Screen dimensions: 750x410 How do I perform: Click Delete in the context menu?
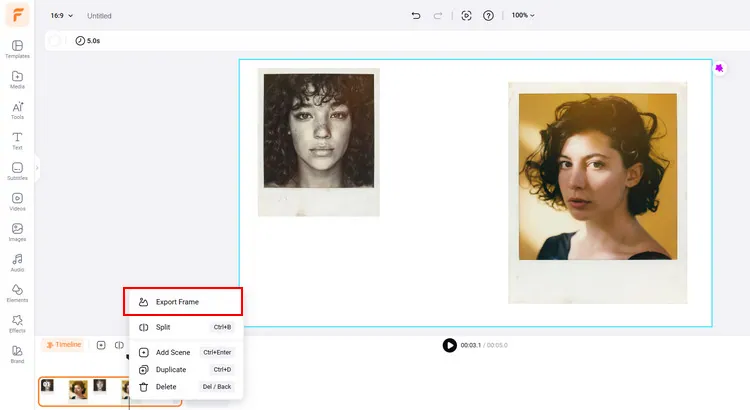tap(166, 386)
